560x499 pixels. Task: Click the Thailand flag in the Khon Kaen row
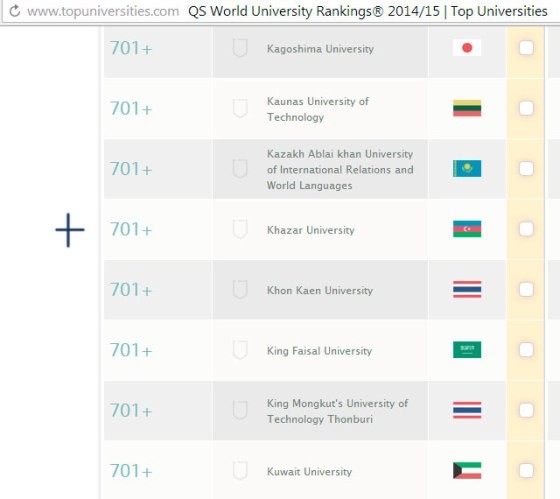tap(467, 289)
